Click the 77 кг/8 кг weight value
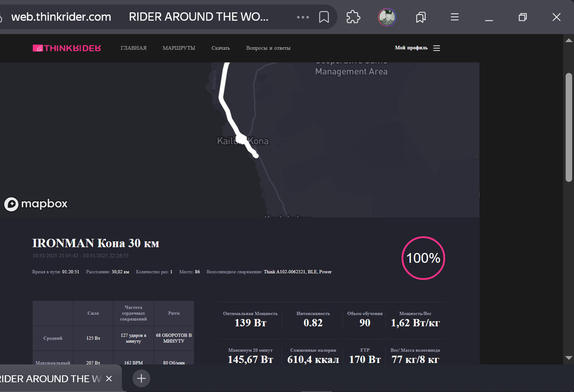 415,359
